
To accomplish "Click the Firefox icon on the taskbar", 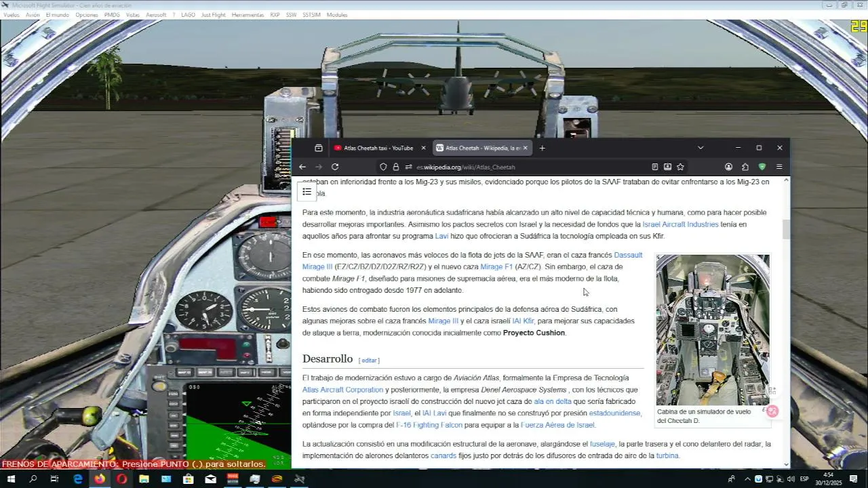I will [100, 479].
